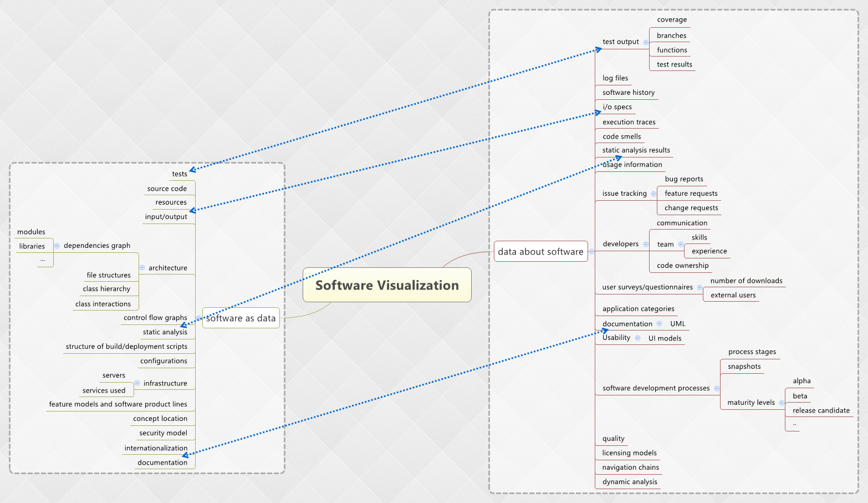This screenshot has width=868, height=503.
Task: Select the 'code smells' node
Action: 621,136
